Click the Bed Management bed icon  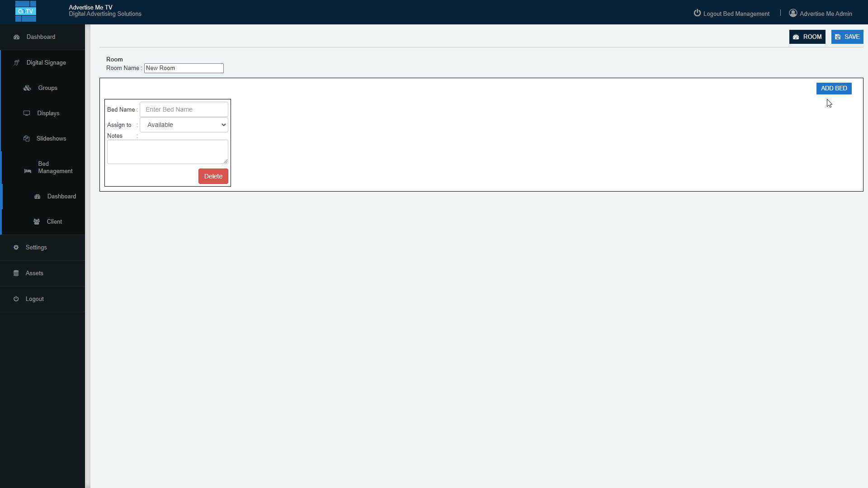(28, 171)
